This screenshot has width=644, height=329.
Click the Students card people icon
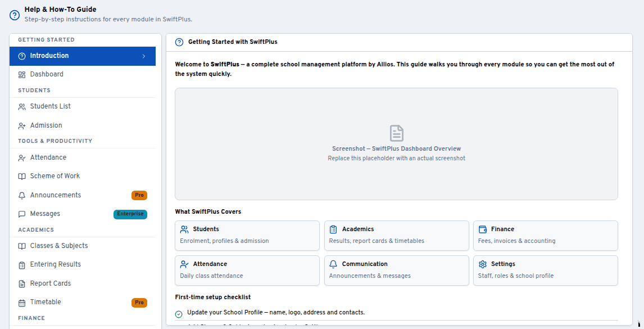click(x=184, y=229)
